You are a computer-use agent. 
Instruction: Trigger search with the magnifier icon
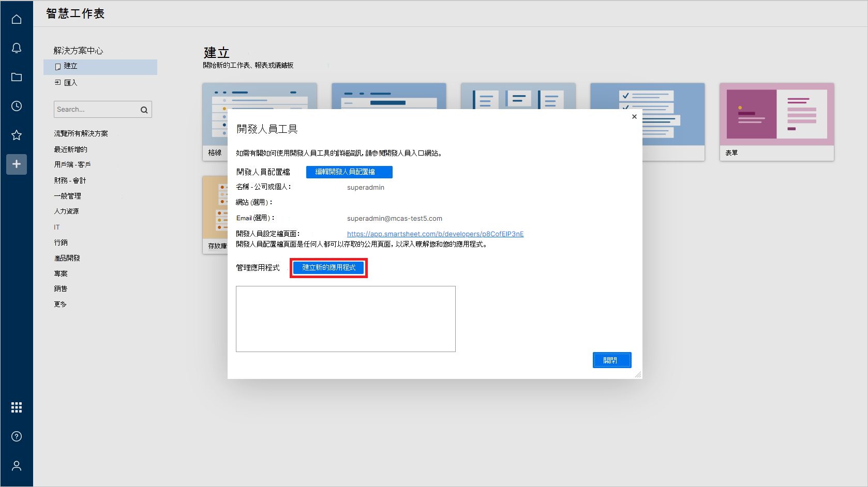[144, 109]
